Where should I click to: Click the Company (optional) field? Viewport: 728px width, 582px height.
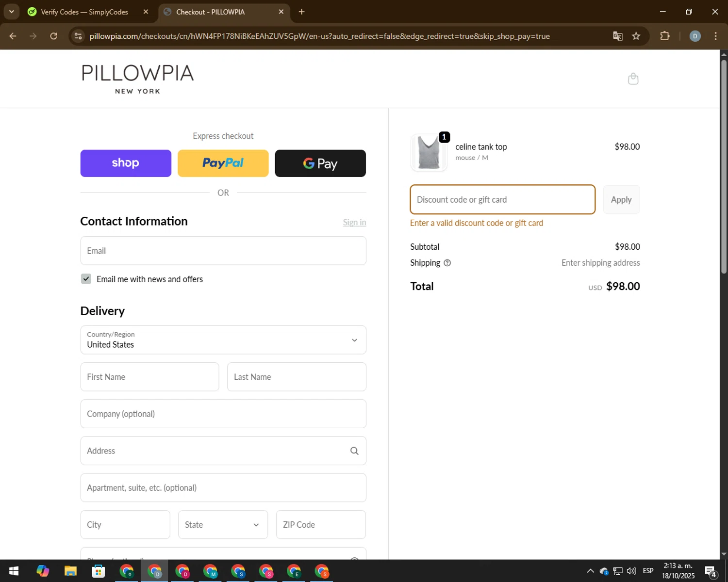(223, 414)
